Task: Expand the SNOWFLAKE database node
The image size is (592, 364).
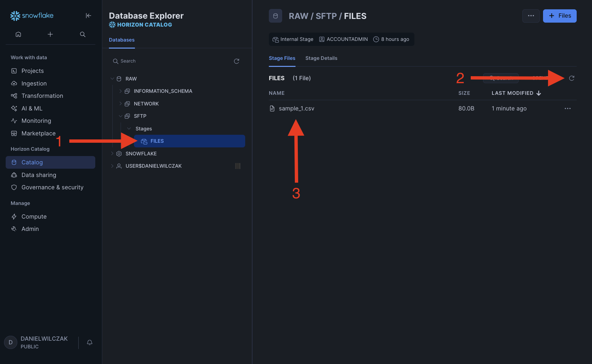Action: coord(112,154)
